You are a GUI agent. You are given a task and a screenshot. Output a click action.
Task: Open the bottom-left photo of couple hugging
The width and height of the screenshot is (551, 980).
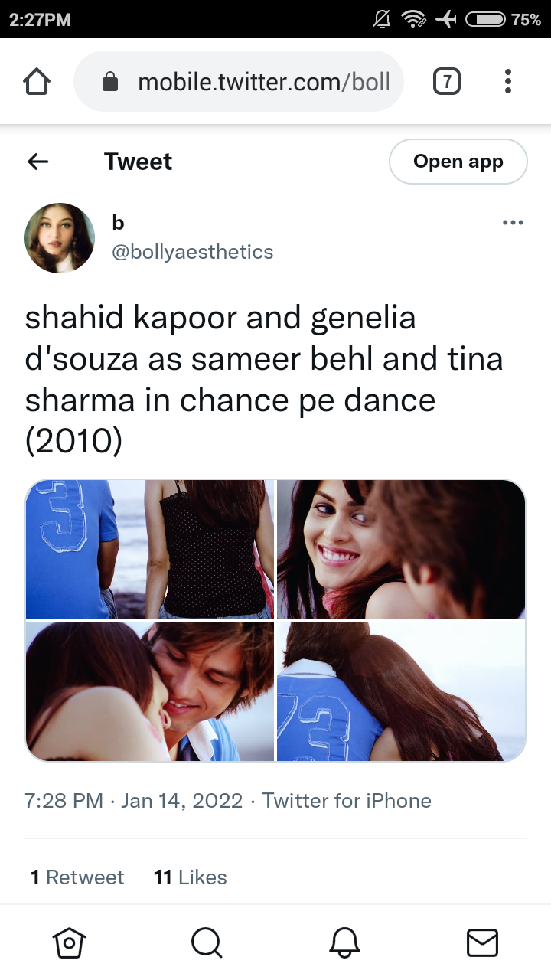149,691
